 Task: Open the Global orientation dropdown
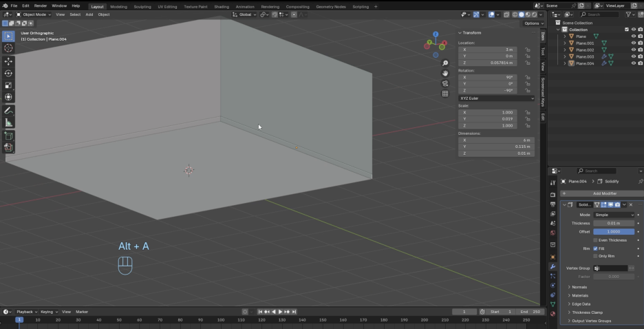pyautogui.click(x=244, y=14)
